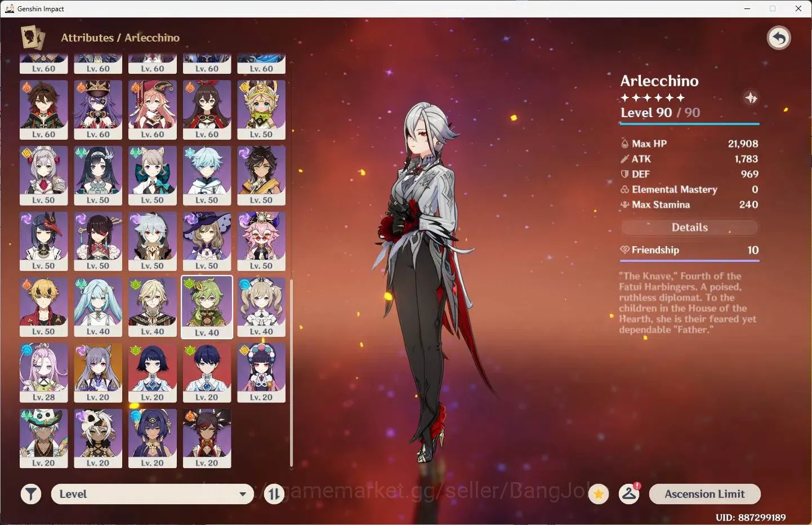
Task: Open the character archive cards icon
Action: click(33, 38)
